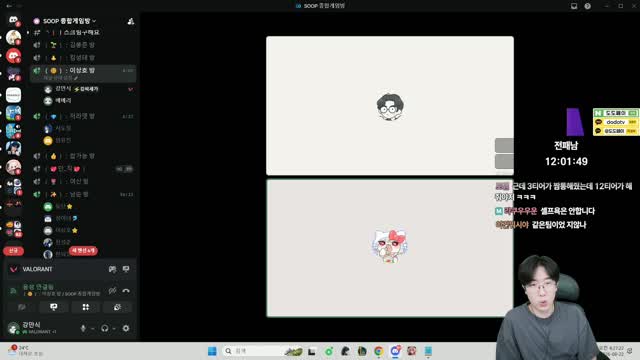Click the VALORANT logo icon
The height and width of the screenshot is (360, 640).
pyautogui.click(x=13, y=269)
